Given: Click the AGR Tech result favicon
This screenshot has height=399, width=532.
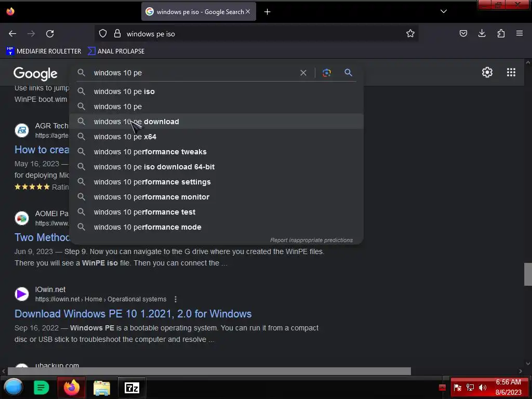Looking at the screenshot, I should click(22, 130).
